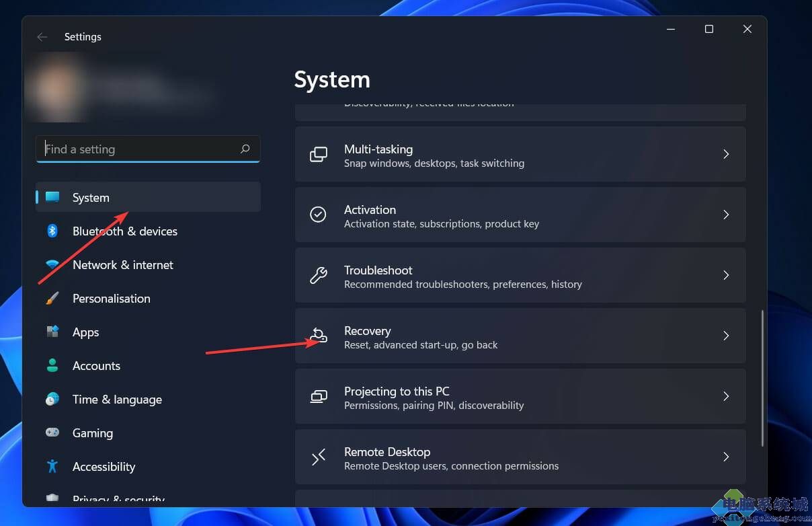Screen dimensions: 812x526
Task: Open Time & language settings
Action: [x=148, y=399]
